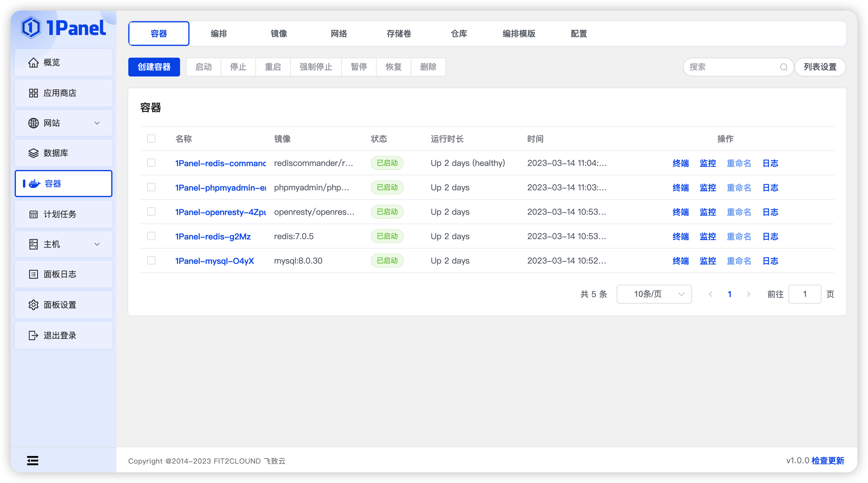Expand the 网站 sidebar submenu
Viewport: 868px width, 483px height.
tap(97, 123)
